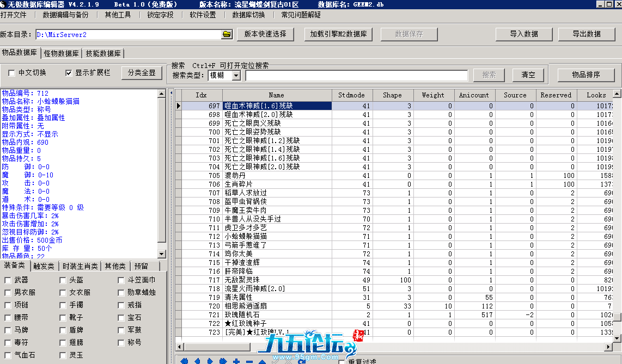Go to previous record with navigator arrow
The height and width of the screenshot is (364, 622).
197,361
